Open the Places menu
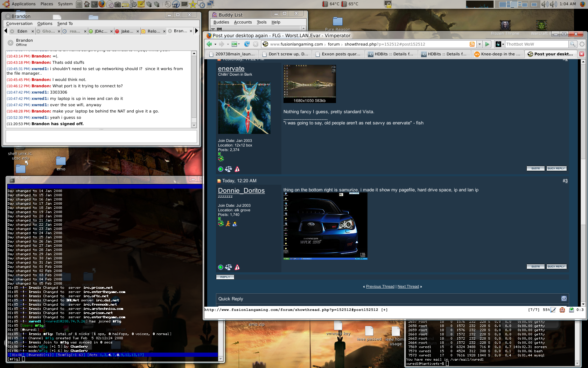Screen dimensions: 588x368 [x=47, y=4]
